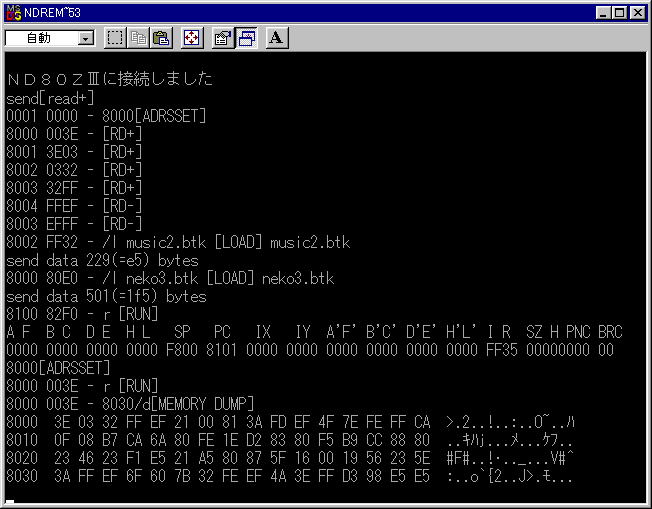Viewport: 652px width, 509px height.
Task: Click the 'send[read+]' line
Action: [50, 98]
